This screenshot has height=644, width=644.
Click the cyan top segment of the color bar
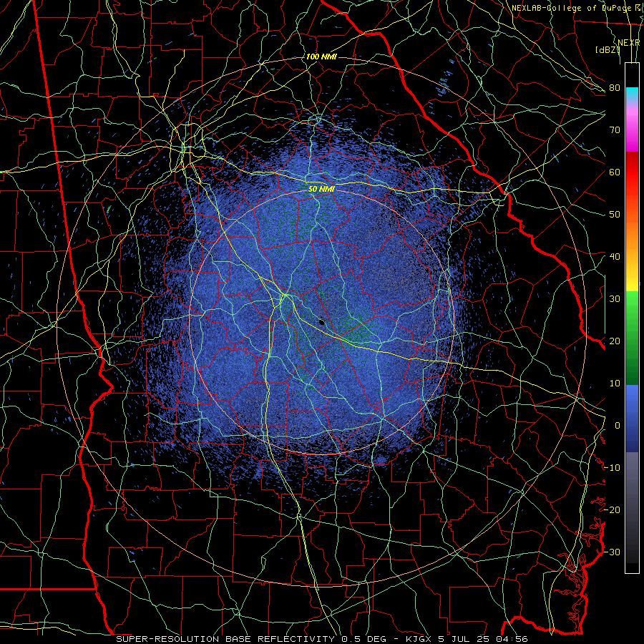(632, 94)
